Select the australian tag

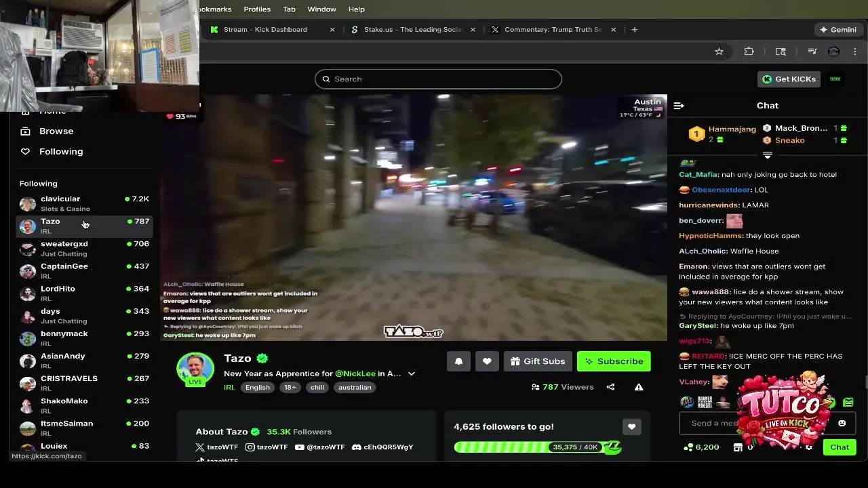[355, 388]
